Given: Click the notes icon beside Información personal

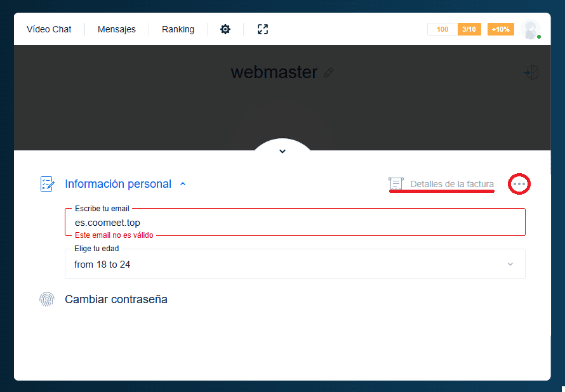Looking at the screenshot, I should pyautogui.click(x=48, y=183).
